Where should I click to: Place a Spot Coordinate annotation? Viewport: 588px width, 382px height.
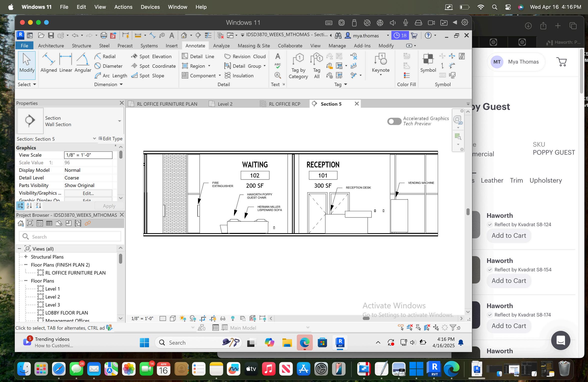(153, 66)
